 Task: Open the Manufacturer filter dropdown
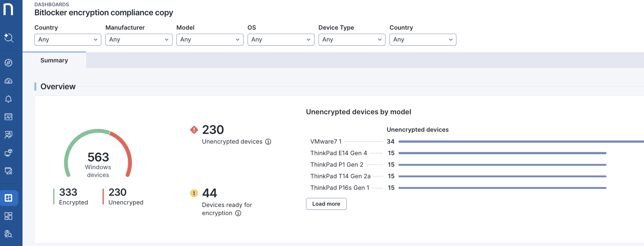coord(138,40)
